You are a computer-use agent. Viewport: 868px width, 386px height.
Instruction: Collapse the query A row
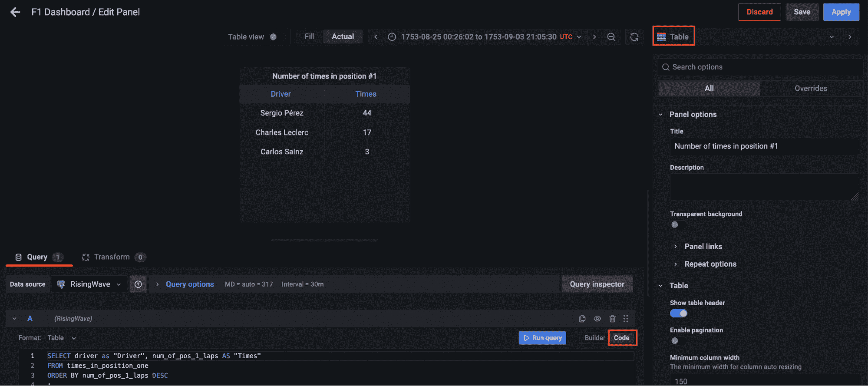tap(14, 319)
